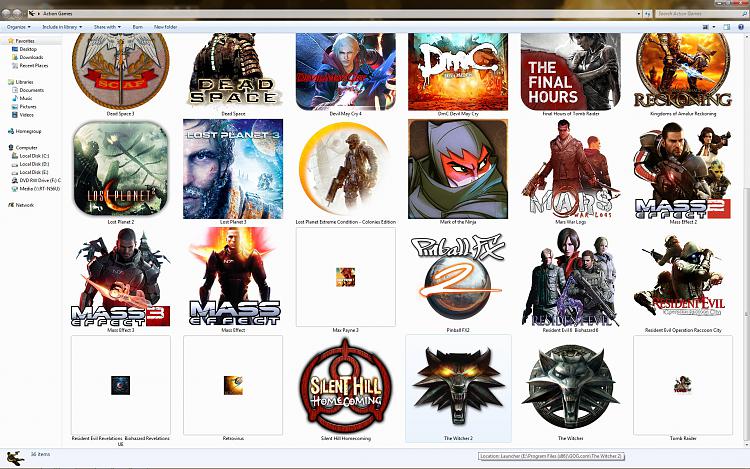The width and height of the screenshot is (750, 469).
Task: Select The Witcher silver medallion icon
Action: click(x=571, y=386)
